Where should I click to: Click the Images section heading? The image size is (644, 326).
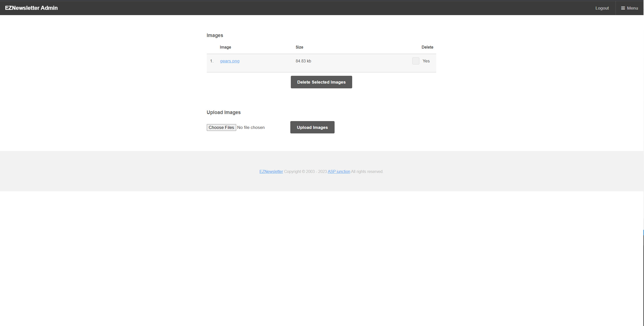(215, 35)
